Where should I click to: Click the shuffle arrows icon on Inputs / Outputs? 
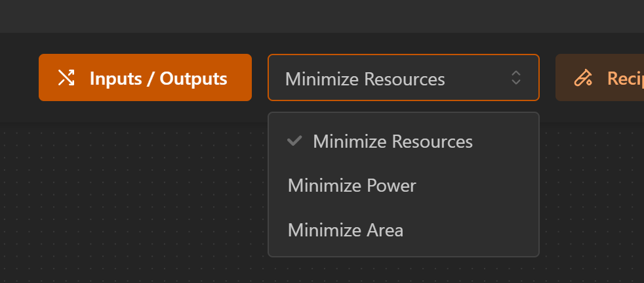click(x=66, y=78)
